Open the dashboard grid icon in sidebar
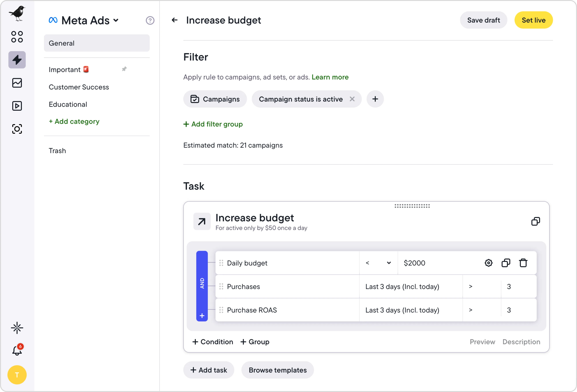Screen dimensions: 577x392 click(17, 37)
